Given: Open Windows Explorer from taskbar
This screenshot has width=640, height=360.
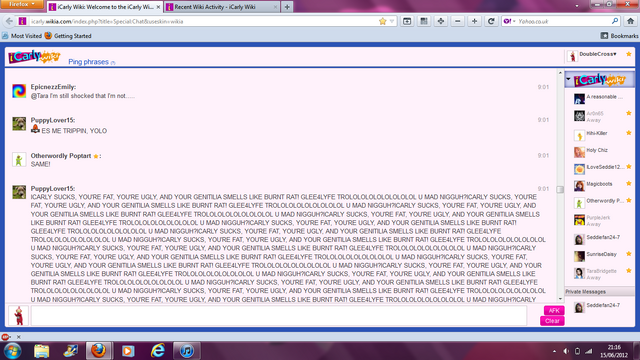Looking at the screenshot, I should click(x=41, y=351).
